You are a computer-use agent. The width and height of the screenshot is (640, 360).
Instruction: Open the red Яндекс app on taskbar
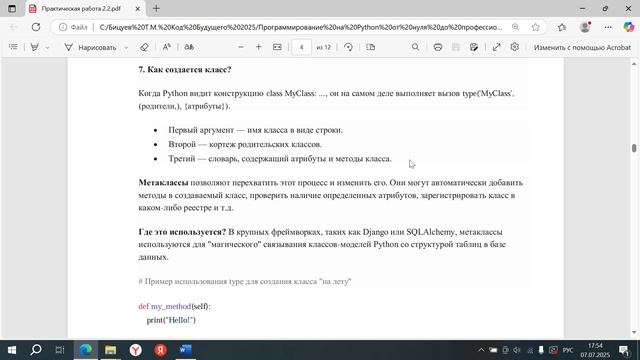[160, 350]
